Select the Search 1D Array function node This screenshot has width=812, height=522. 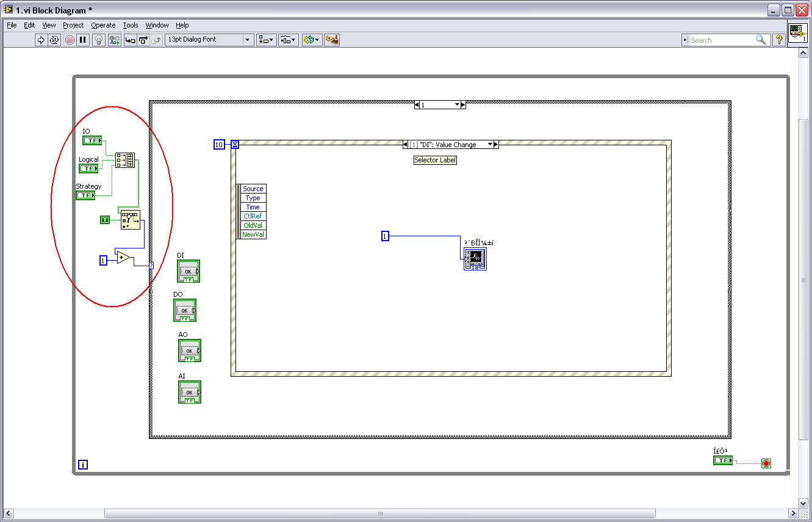(x=130, y=220)
